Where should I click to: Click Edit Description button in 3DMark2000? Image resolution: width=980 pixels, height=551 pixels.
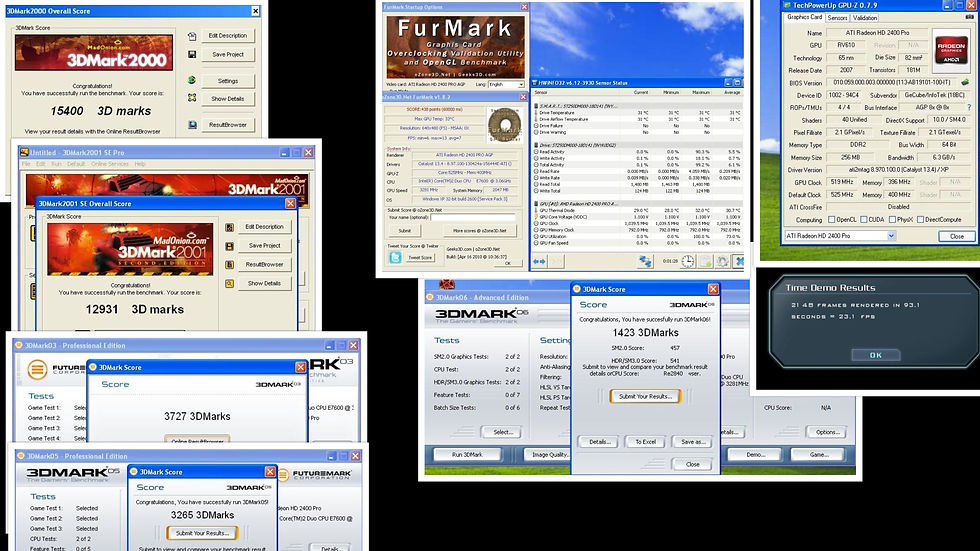228,36
